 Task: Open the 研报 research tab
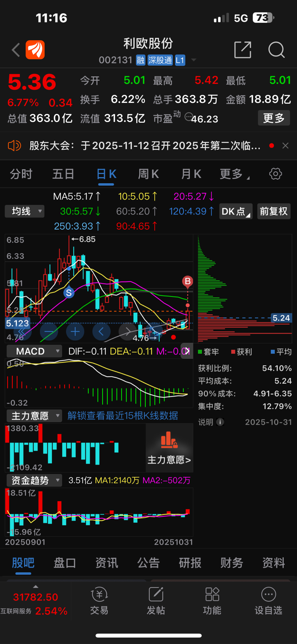[x=190, y=563]
